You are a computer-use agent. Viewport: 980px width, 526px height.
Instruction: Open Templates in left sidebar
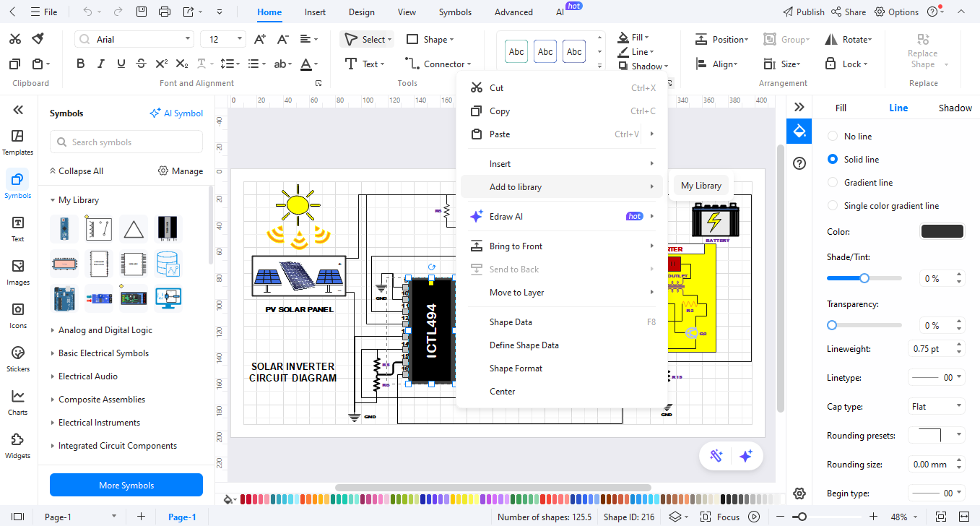pos(18,142)
